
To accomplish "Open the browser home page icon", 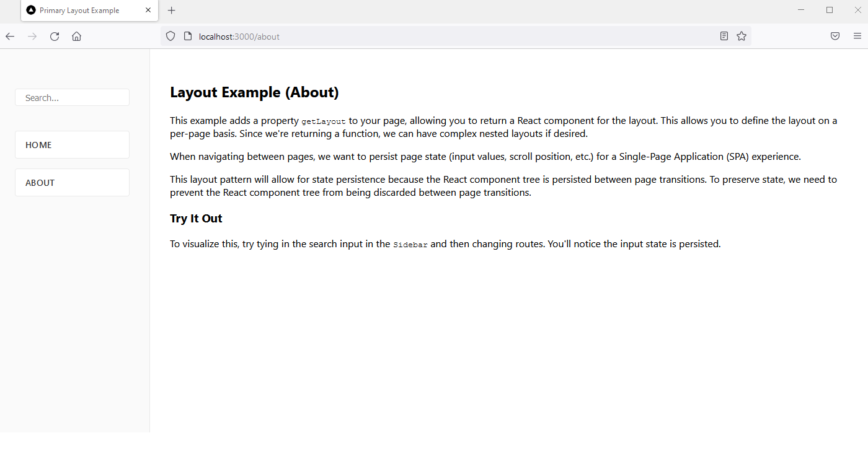I will (76, 37).
